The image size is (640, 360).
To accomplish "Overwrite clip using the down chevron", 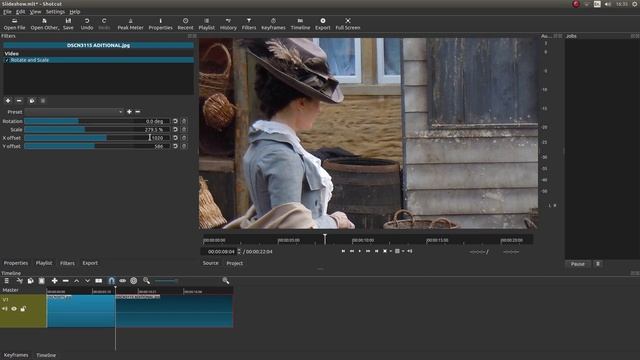I will click(87, 281).
